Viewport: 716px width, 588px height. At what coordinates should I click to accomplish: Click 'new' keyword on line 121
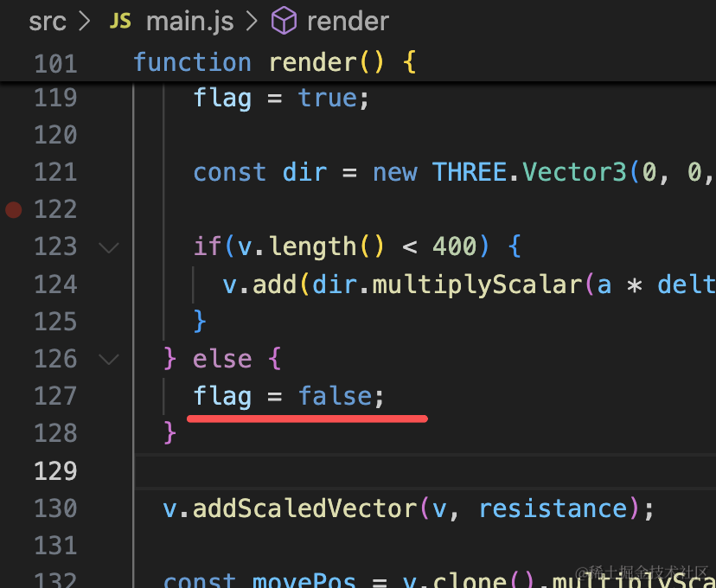395,174
